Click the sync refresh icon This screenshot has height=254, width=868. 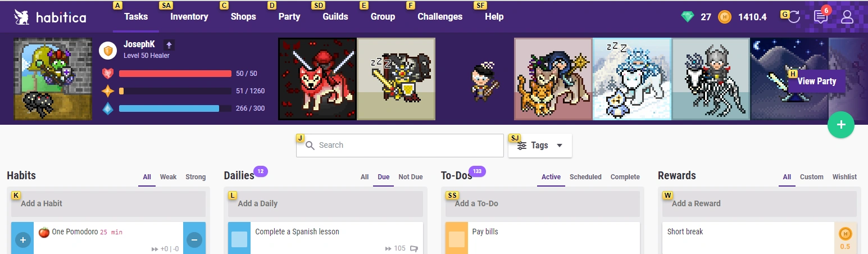(793, 17)
